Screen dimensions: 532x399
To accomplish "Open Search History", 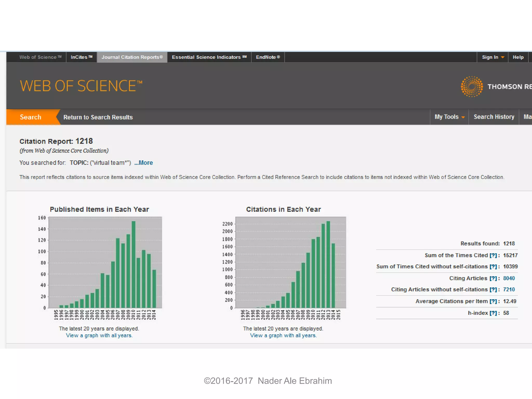I will pyautogui.click(x=494, y=117).
